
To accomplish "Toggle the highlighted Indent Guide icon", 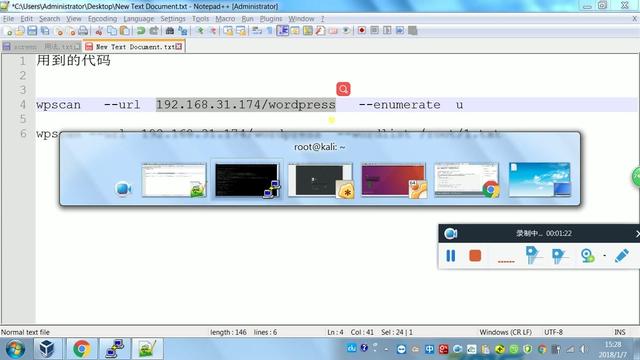I will [282, 31].
